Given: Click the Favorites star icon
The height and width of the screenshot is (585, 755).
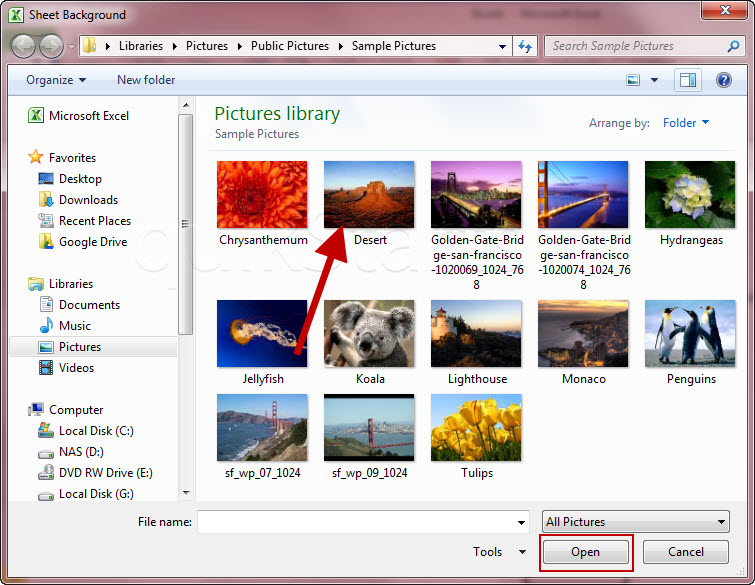Looking at the screenshot, I should [x=36, y=157].
